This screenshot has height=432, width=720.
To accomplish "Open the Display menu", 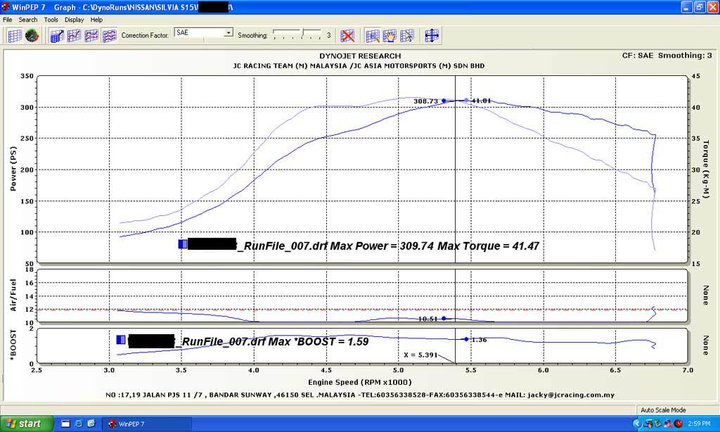I will pos(72,19).
